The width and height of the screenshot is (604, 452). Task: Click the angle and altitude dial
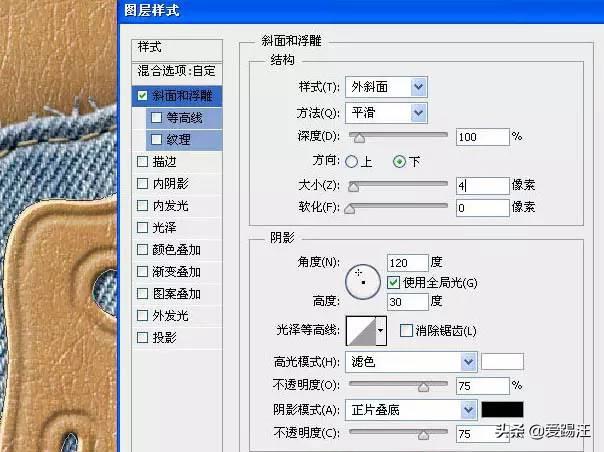(363, 282)
